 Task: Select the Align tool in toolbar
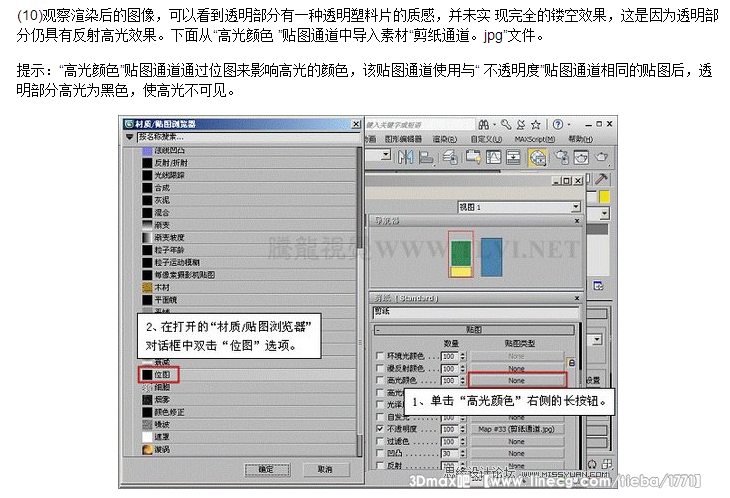point(426,157)
